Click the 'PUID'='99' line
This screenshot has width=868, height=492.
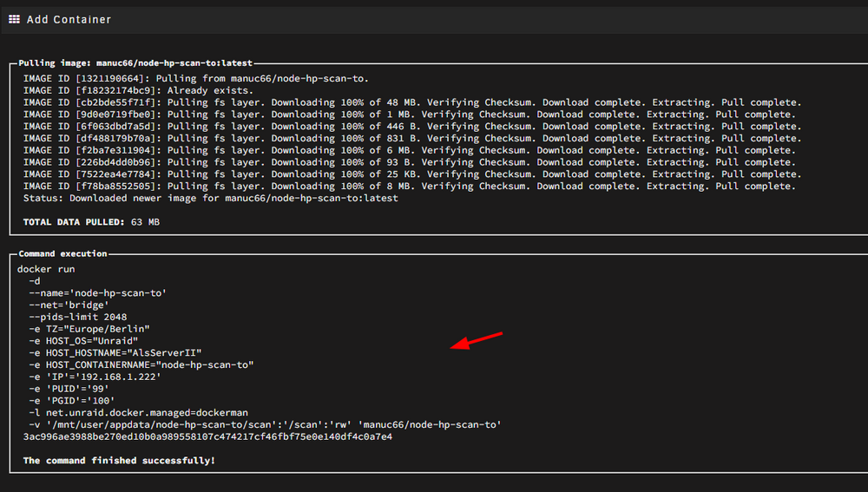coord(69,389)
